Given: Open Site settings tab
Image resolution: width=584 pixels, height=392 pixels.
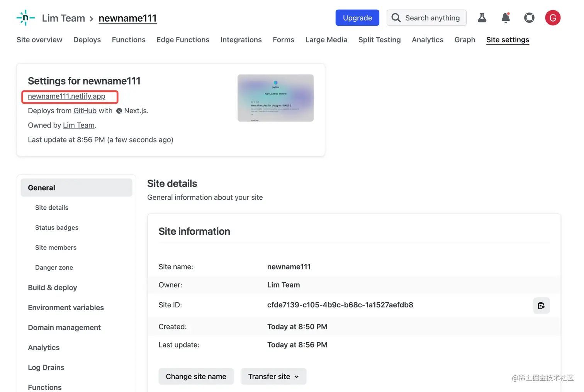Looking at the screenshot, I should (508, 40).
